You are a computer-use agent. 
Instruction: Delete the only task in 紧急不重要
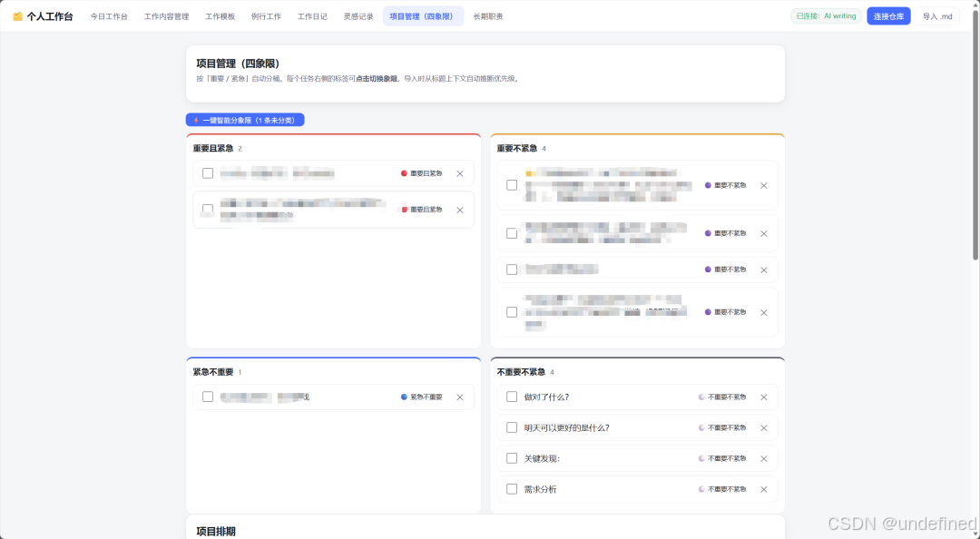459,397
